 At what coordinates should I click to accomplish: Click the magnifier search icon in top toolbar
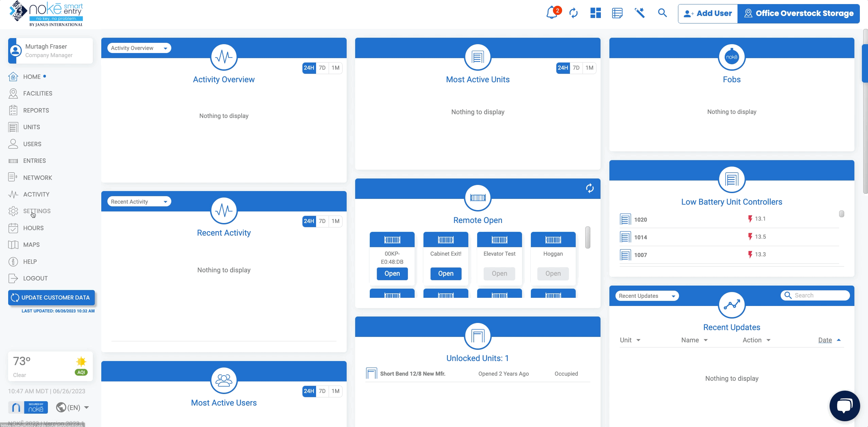[x=662, y=13]
